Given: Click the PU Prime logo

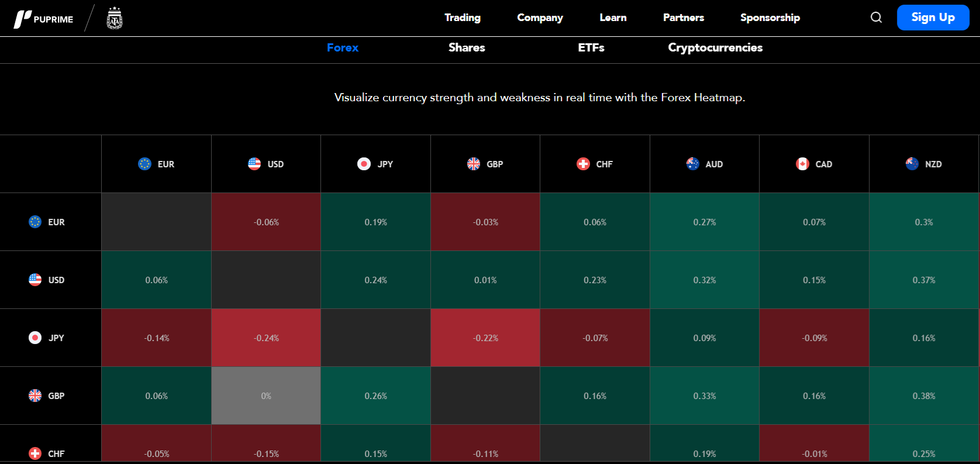Looking at the screenshot, I should pyautogui.click(x=44, y=19).
